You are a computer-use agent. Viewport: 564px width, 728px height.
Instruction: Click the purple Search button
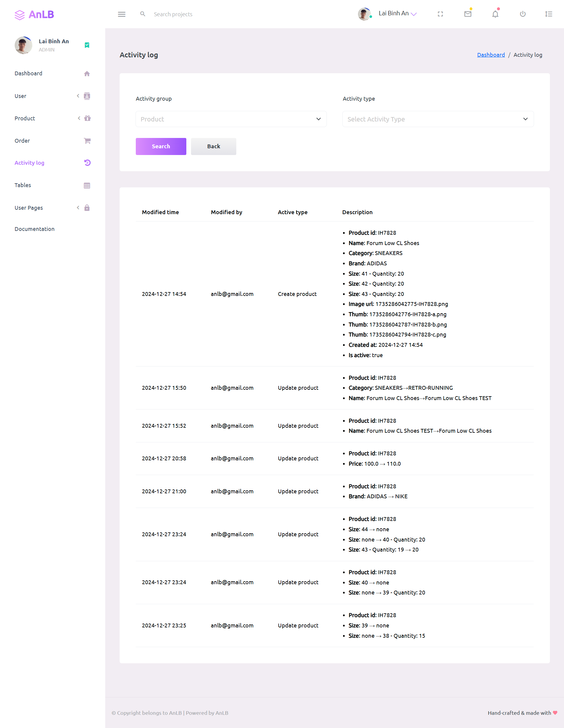point(161,146)
